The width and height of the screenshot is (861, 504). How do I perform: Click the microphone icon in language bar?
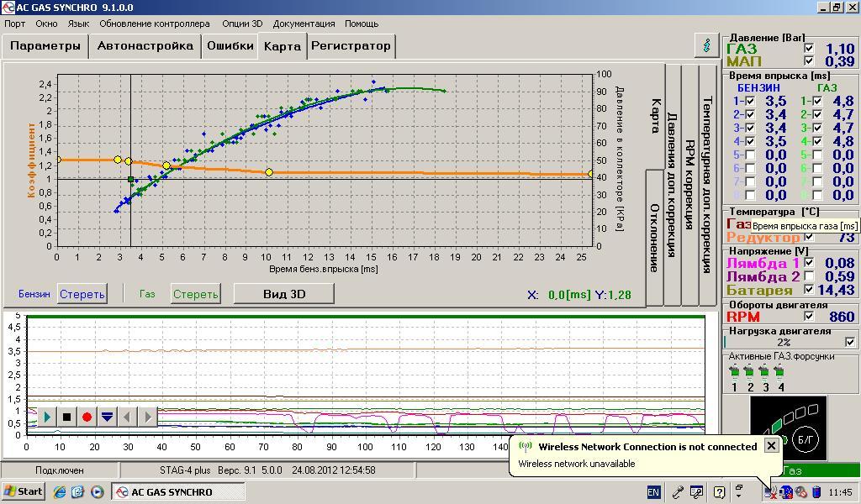pyautogui.click(x=679, y=492)
